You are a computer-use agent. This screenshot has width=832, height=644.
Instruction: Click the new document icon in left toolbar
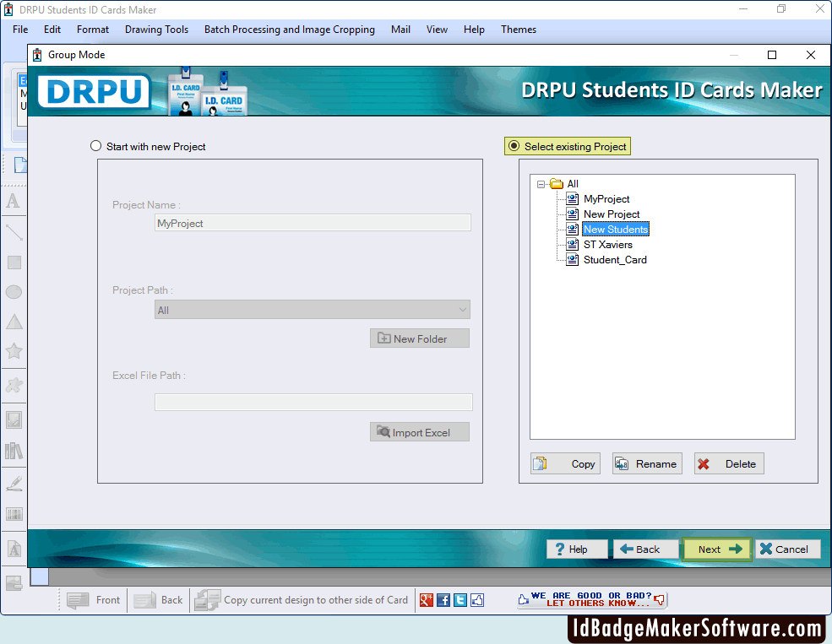click(20, 165)
